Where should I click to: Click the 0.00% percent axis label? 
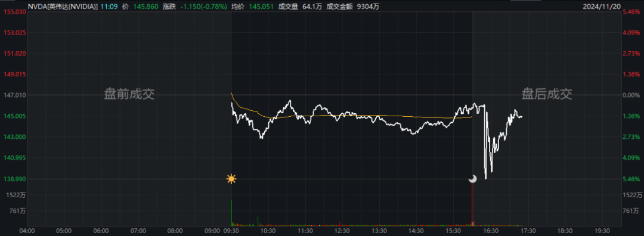[631, 95]
